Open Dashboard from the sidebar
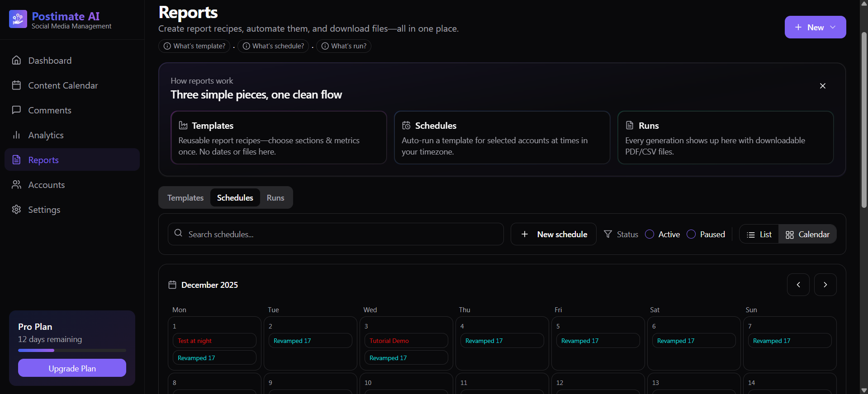 point(72,61)
